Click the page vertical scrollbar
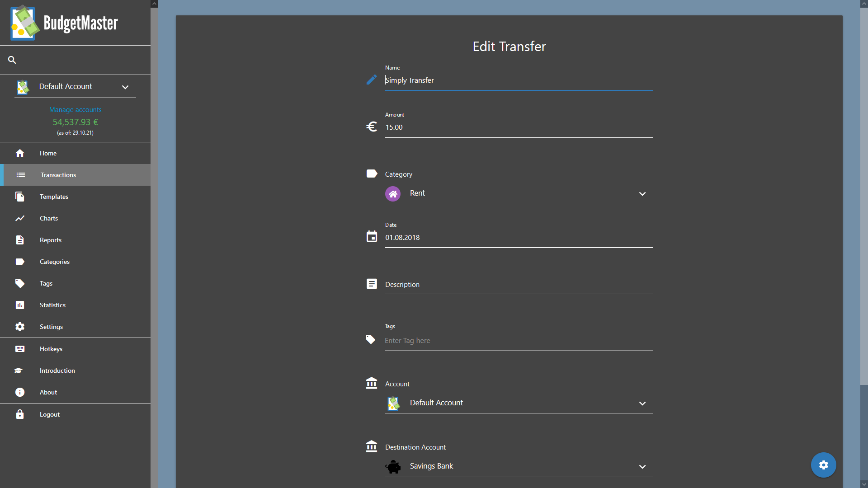This screenshot has height=488, width=868. pos(864,197)
